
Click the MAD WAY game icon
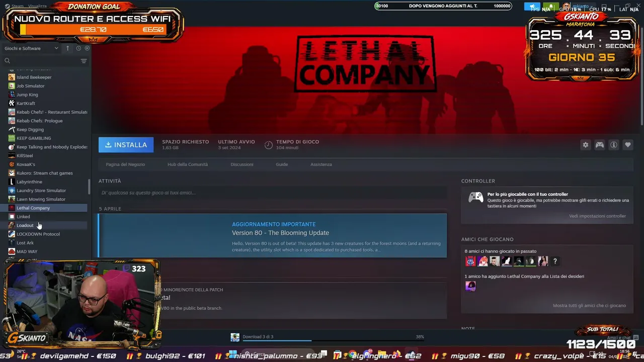tap(12, 251)
